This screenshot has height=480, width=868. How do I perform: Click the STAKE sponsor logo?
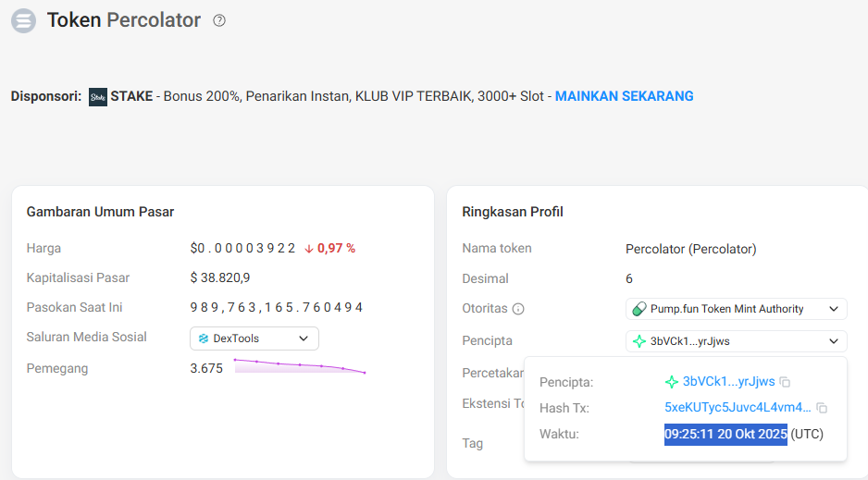[98, 97]
